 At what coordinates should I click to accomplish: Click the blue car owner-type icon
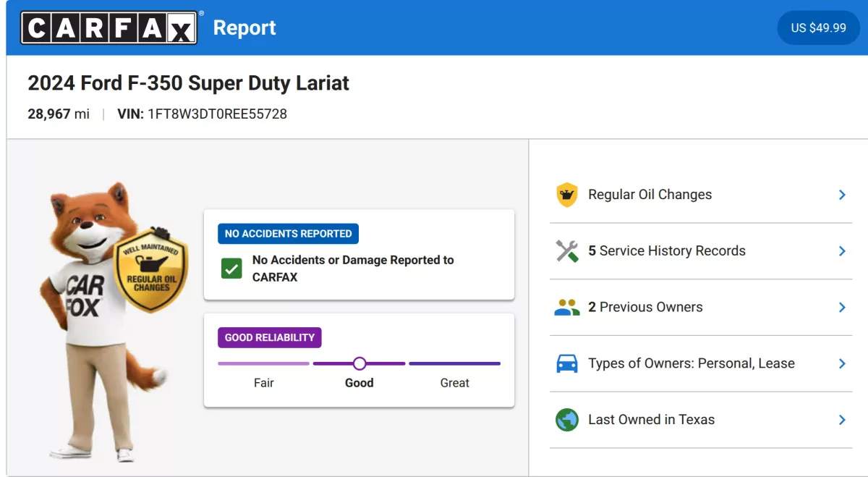tap(567, 363)
